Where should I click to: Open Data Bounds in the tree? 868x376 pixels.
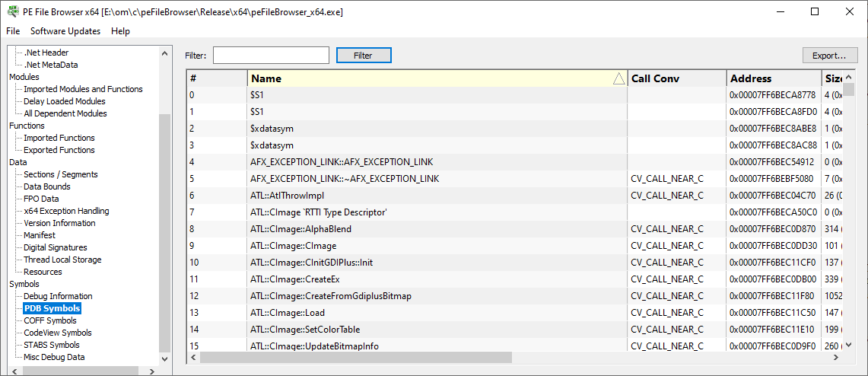47,186
